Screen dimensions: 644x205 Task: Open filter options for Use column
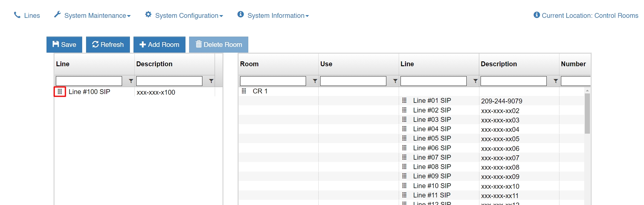(x=395, y=81)
